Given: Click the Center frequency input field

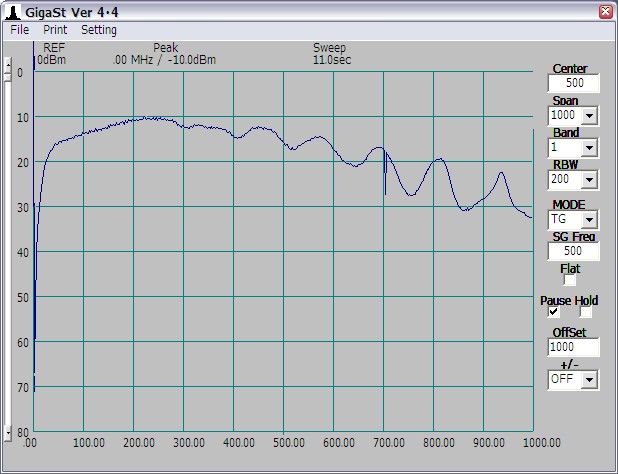Looking at the screenshot, I should coord(573,83).
